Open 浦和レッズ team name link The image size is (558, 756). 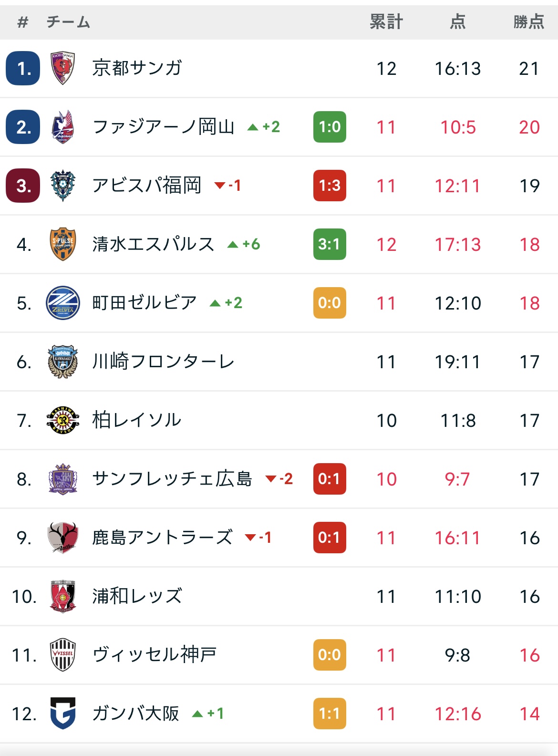coord(137,596)
